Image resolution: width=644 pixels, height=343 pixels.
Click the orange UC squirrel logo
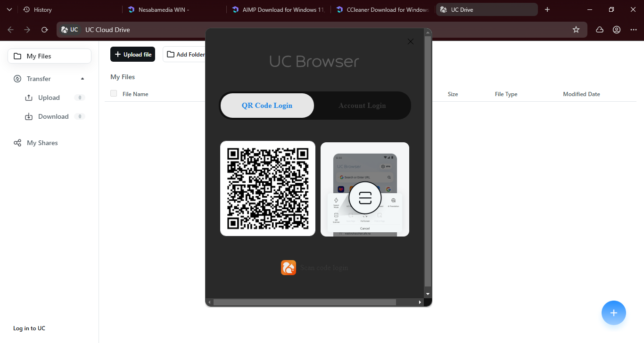(x=289, y=268)
